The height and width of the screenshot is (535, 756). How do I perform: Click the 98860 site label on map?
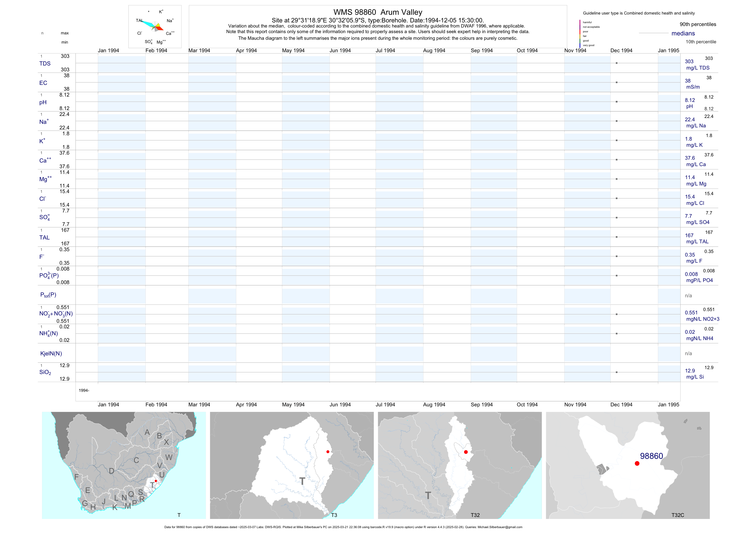click(x=651, y=456)
